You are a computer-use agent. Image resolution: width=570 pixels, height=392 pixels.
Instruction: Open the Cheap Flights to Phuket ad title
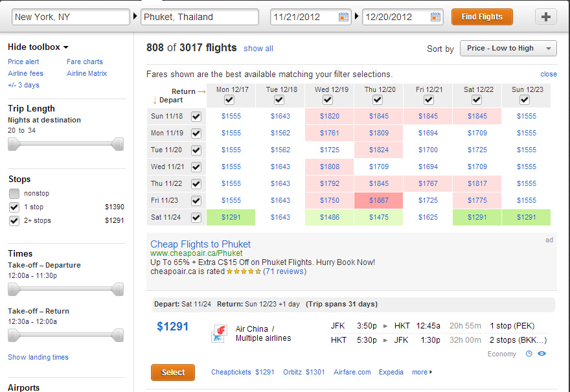coord(200,244)
